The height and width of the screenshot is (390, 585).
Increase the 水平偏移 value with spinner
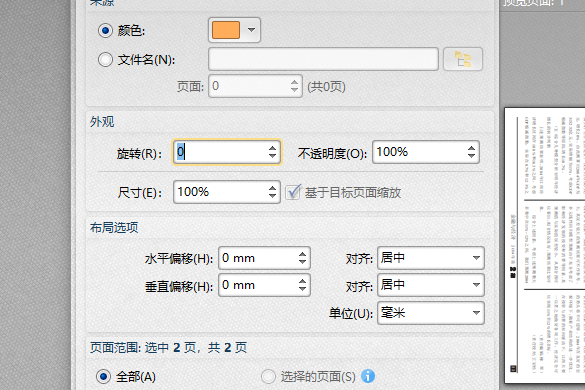(302, 254)
